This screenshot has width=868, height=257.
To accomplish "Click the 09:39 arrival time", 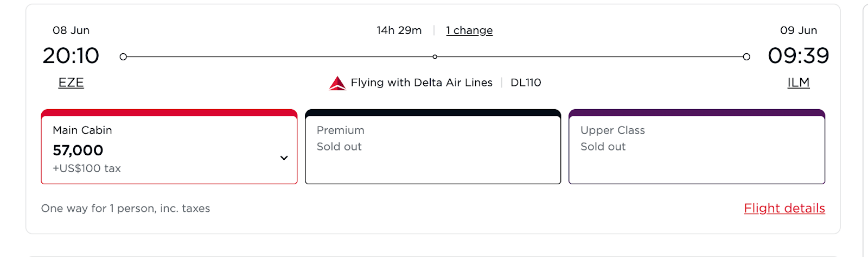I will coord(798,55).
